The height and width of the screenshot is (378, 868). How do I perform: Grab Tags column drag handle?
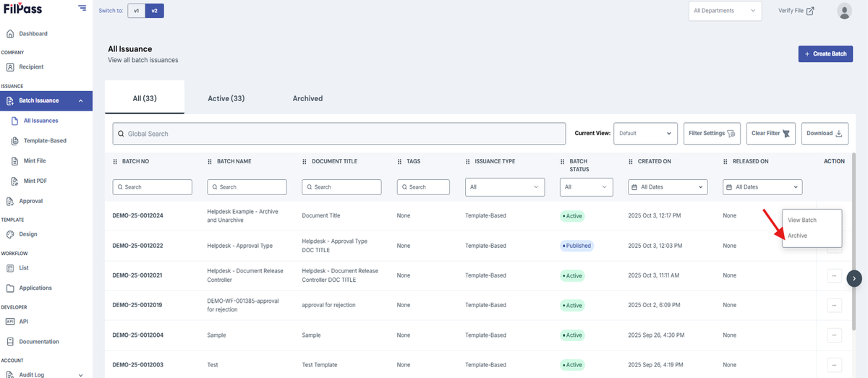pos(399,162)
